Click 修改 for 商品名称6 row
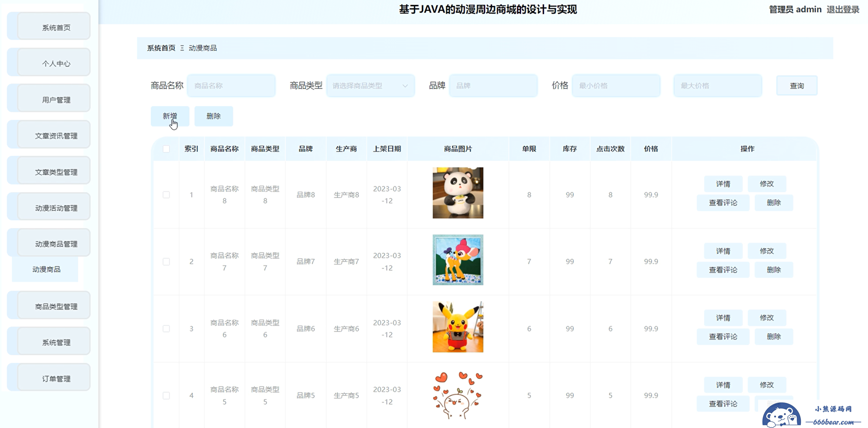The image size is (868, 428). click(767, 318)
